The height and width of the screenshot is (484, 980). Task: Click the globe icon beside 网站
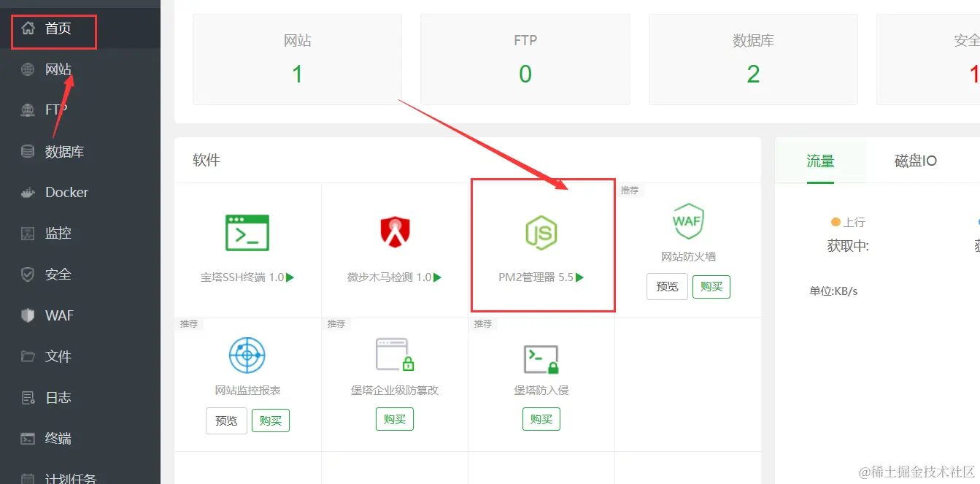pyautogui.click(x=28, y=69)
